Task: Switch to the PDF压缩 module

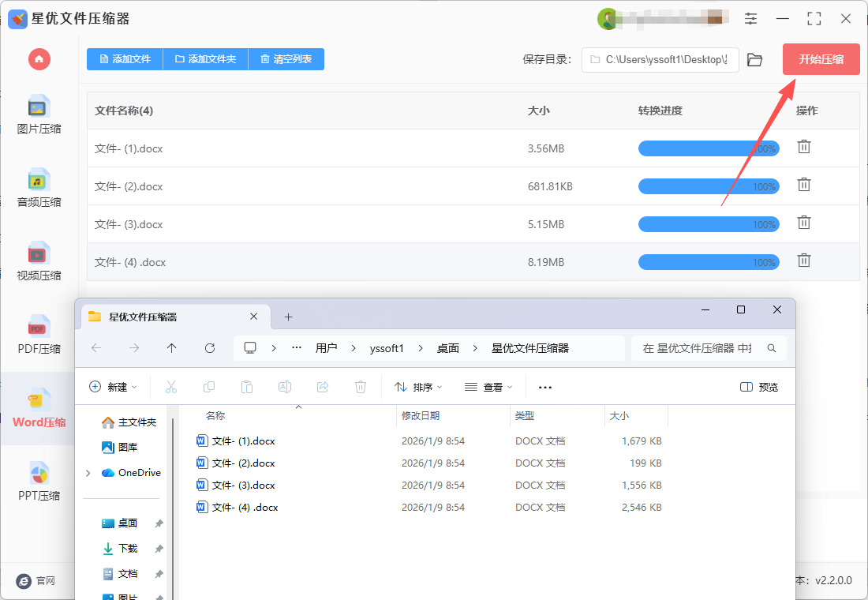Action: pos(39,335)
